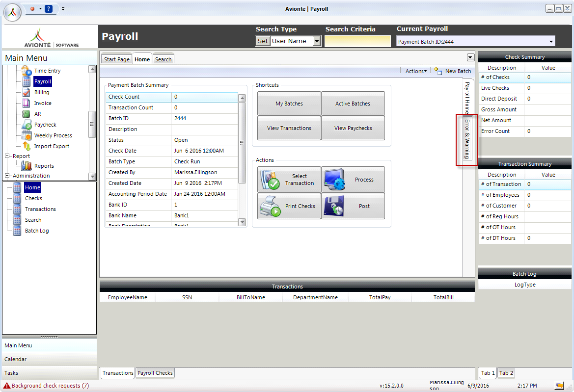This screenshot has height=392, width=574.
Task: Click the My Batches button
Action: coord(289,104)
